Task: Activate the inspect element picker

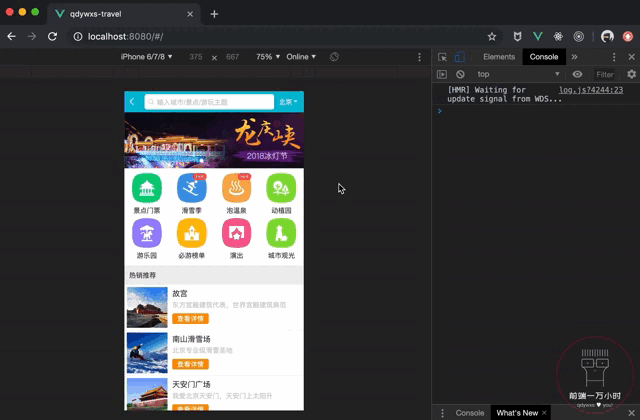Action: [x=442, y=57]
